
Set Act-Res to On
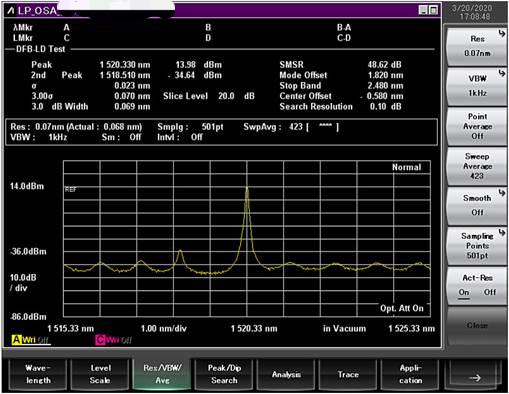click(464, 292)
